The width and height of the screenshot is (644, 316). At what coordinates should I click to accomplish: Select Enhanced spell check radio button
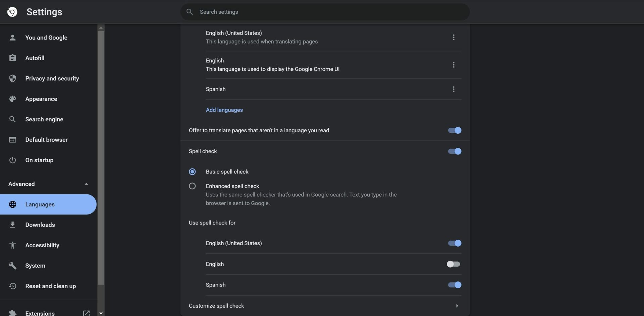(x=192, y=186)
